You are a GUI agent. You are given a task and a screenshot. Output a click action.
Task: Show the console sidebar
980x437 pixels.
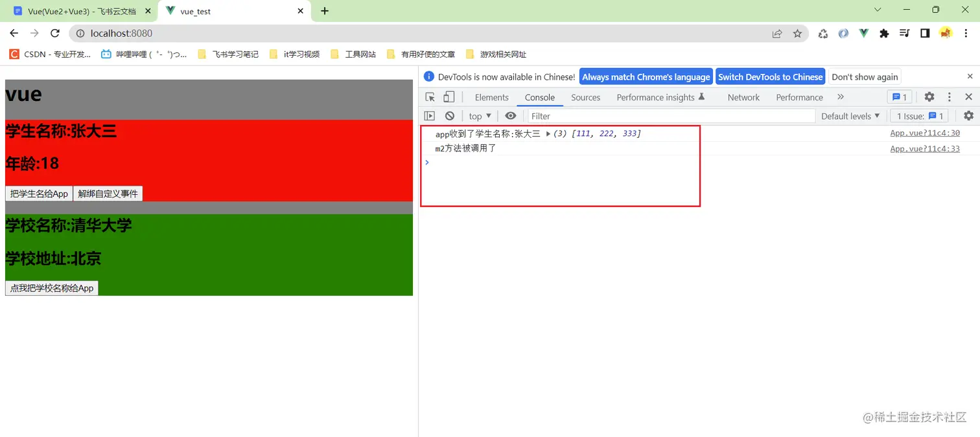[429, 116]
